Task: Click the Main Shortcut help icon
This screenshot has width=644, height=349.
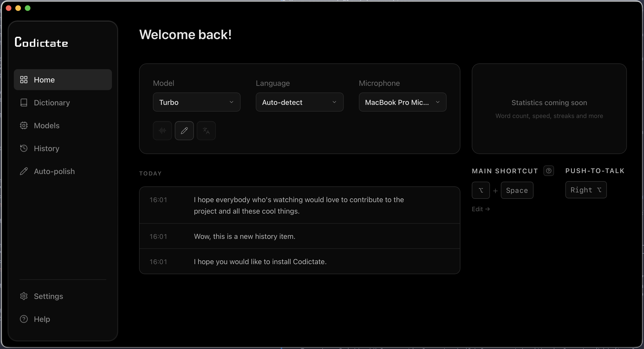Action: [548, 171]
